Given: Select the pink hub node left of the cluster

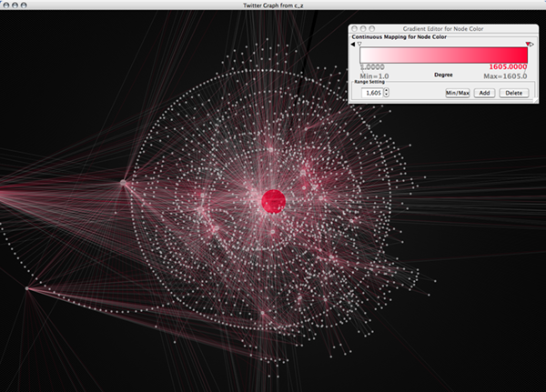Looking at the screenshot, I should [x=123, y=183].
